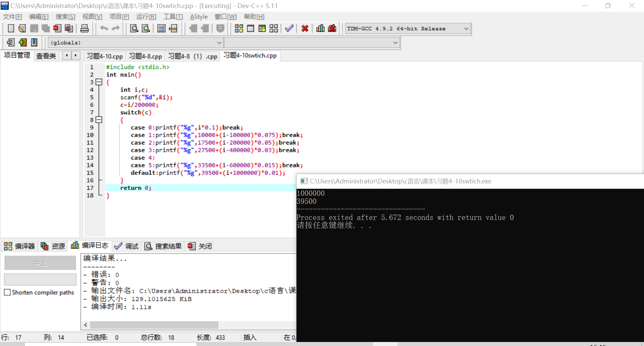
Task: Click the Insert snippet icon
Action: click(11, 42)
